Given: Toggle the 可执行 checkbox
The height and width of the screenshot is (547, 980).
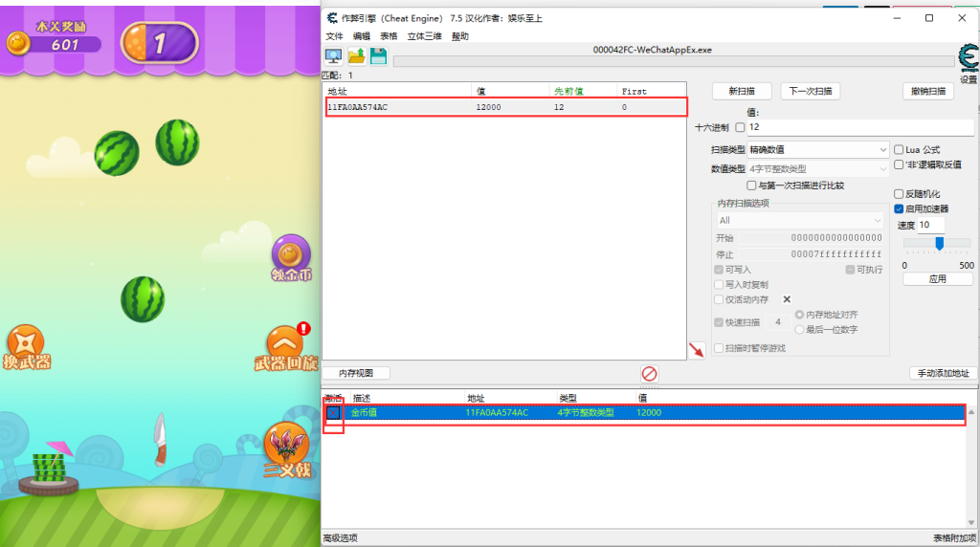Looking at the screenshot, I should coord(850,270).
